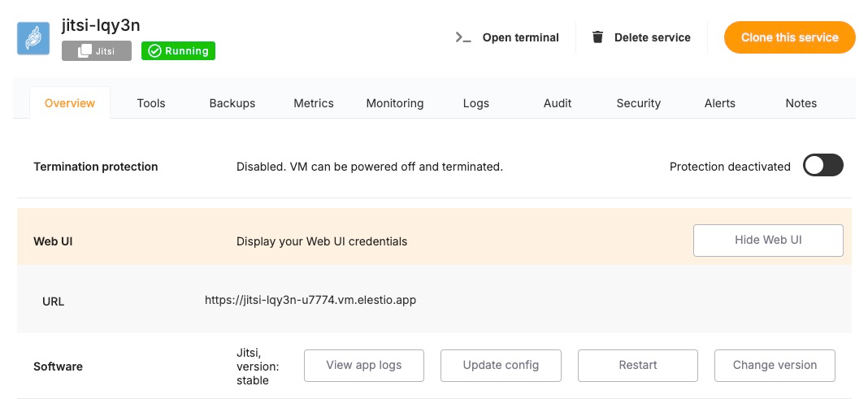
Task: Enable Termination protection toggle
Action: coord(823,166)
